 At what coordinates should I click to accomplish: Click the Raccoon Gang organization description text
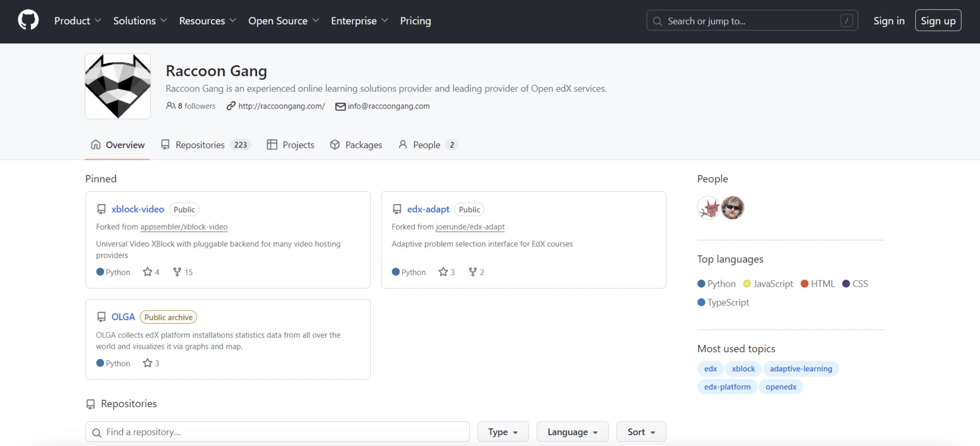386,88
